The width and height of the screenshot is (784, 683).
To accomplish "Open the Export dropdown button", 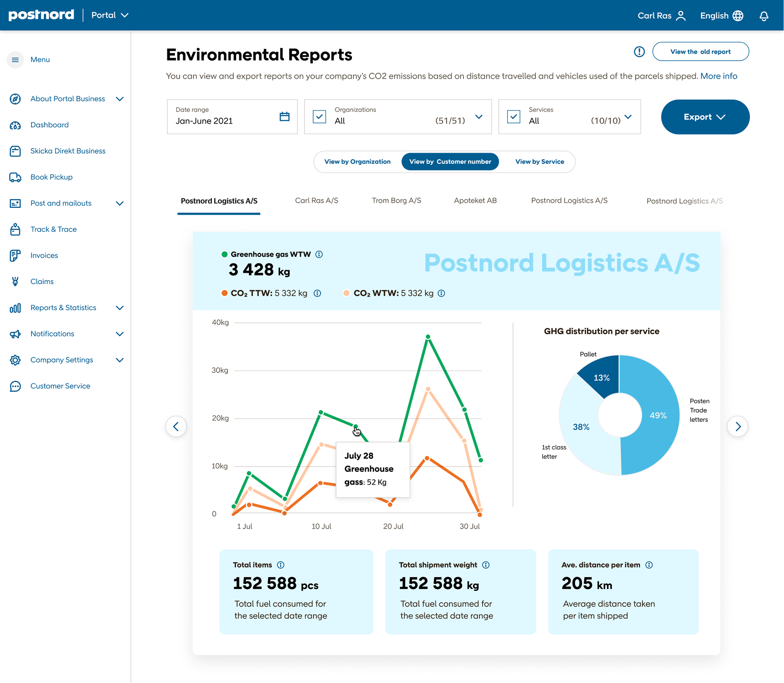I will 705,117.
